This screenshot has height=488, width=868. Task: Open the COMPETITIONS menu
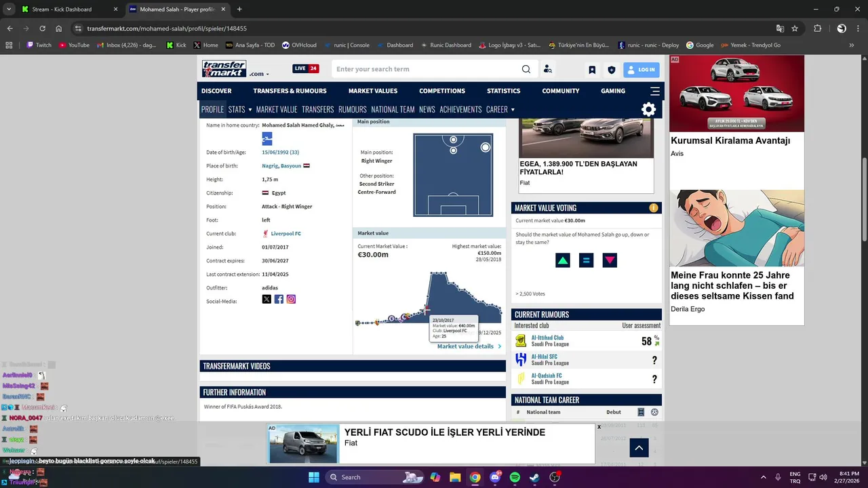tap(442, 91)
